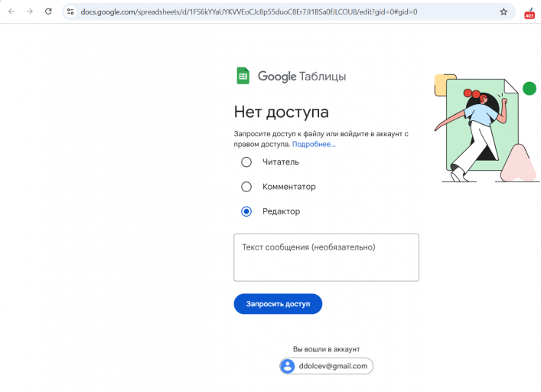Select the Комментатор radio button
The height and width of the screenshot is (392, 541).
[x=246, y=187]
